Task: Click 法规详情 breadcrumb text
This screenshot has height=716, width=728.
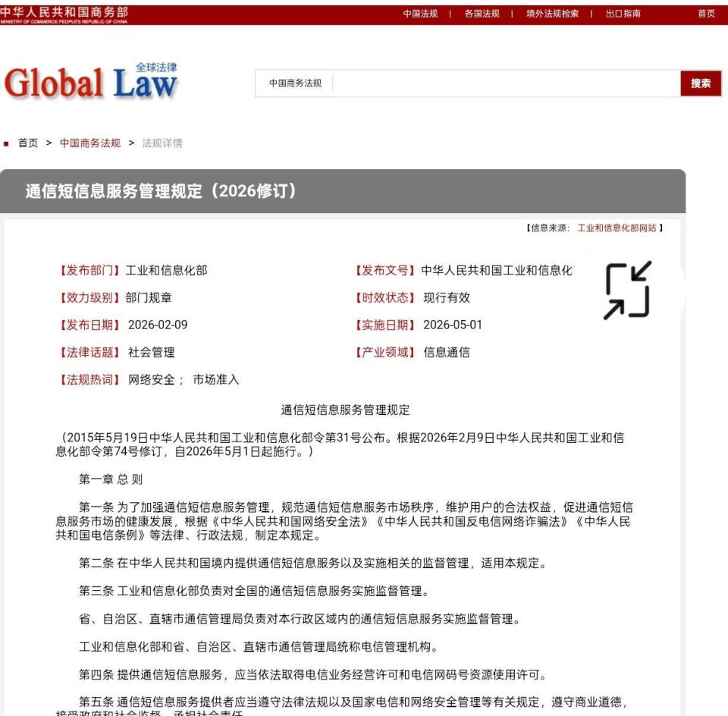Action: 162,143
